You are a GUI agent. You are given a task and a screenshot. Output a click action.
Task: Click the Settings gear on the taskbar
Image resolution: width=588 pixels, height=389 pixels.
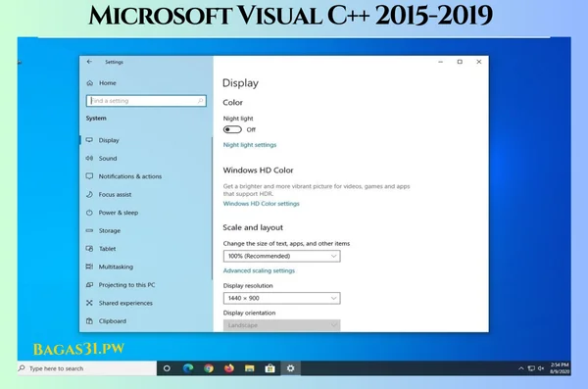coord(290,368)
